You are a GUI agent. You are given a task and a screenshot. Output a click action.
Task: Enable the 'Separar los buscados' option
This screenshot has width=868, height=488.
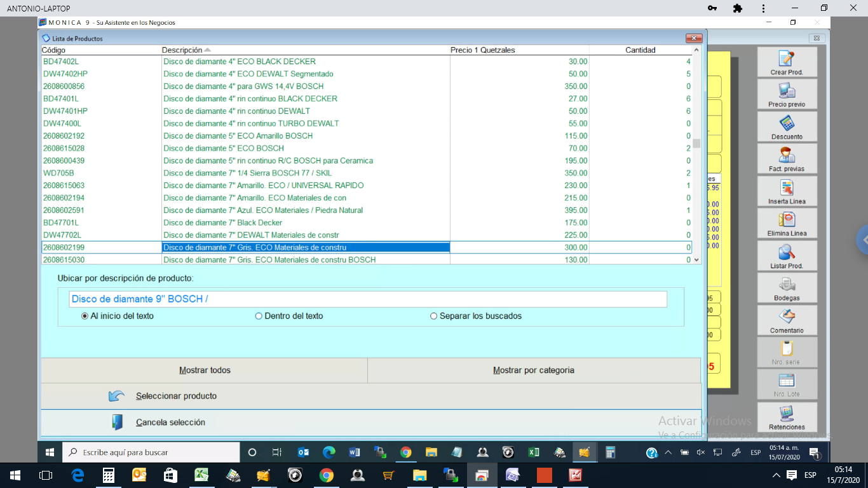pyautogui.click(x=434, y=316)
